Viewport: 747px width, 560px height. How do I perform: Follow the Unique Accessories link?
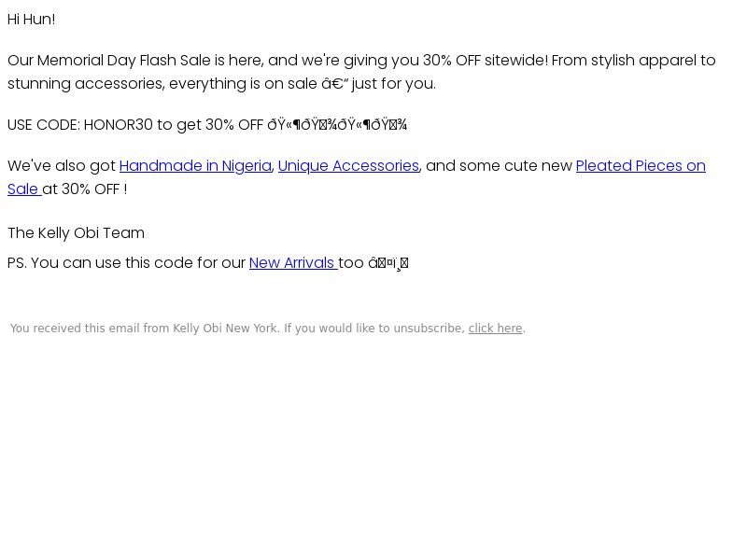point(348,166)
